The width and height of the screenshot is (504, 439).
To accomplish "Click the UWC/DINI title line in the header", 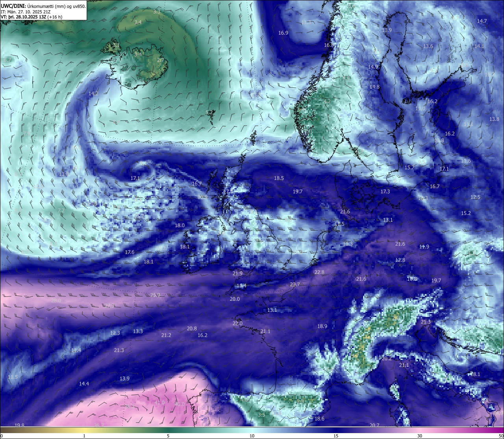I will (43, 6).
